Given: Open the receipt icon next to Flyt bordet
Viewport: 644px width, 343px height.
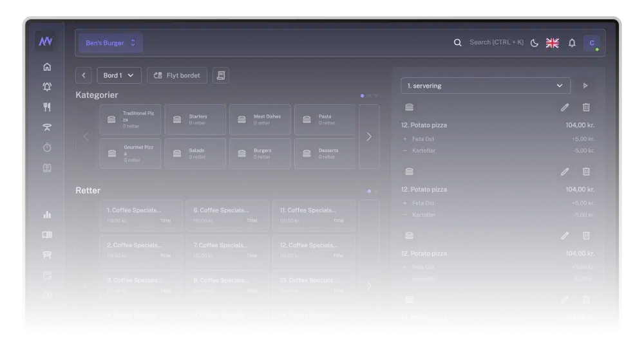Looking at the screenshot, I should [221, 75].
